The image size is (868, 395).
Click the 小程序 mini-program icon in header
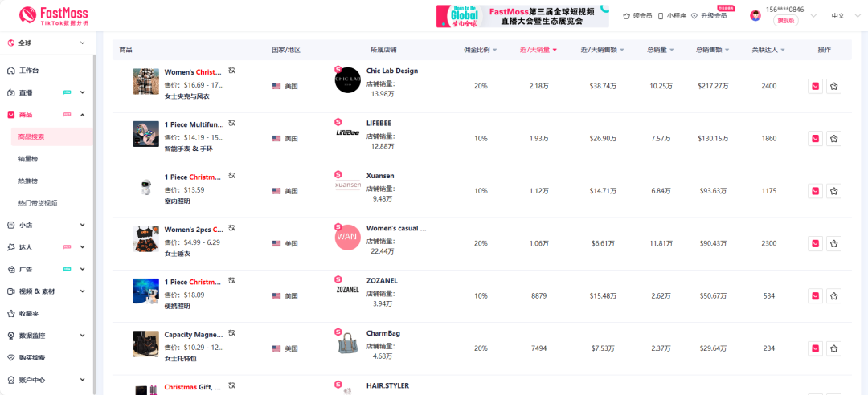click(661, 16)
